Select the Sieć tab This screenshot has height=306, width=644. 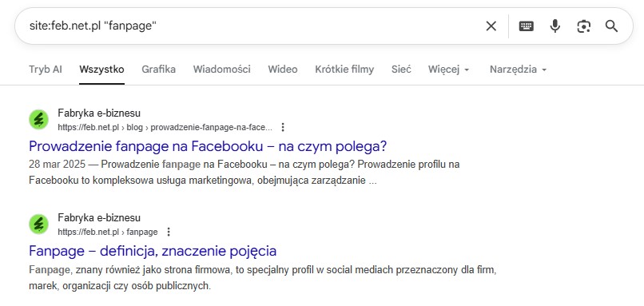click(401, 70)
